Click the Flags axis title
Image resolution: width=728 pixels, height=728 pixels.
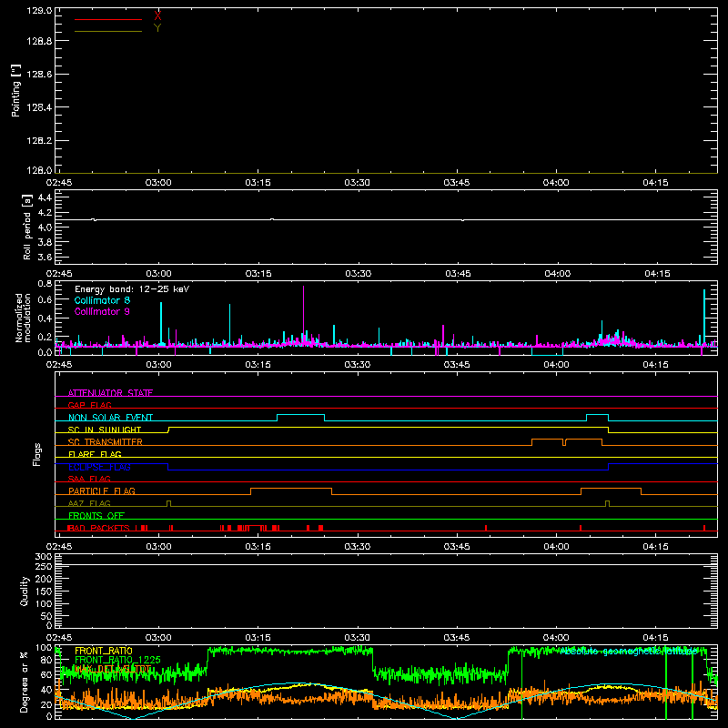click(x=37, y=454)
